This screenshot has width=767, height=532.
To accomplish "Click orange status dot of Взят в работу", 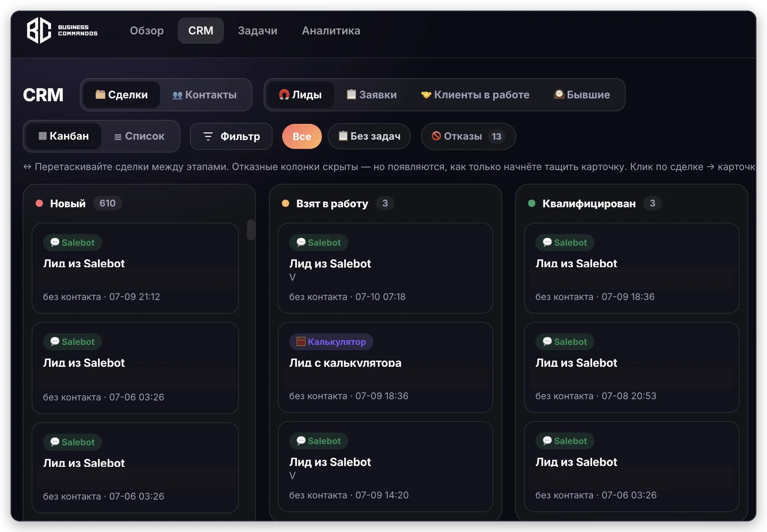I will (285, 203).
